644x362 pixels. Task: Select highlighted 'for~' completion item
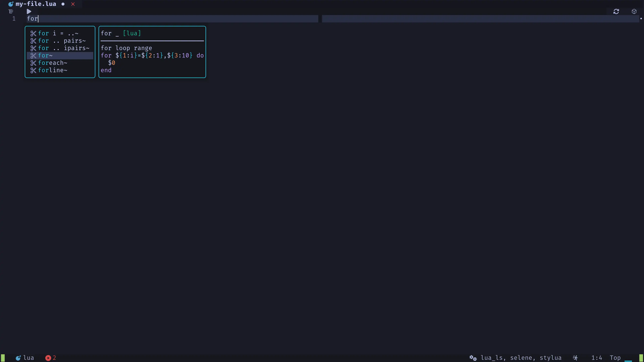60,55
